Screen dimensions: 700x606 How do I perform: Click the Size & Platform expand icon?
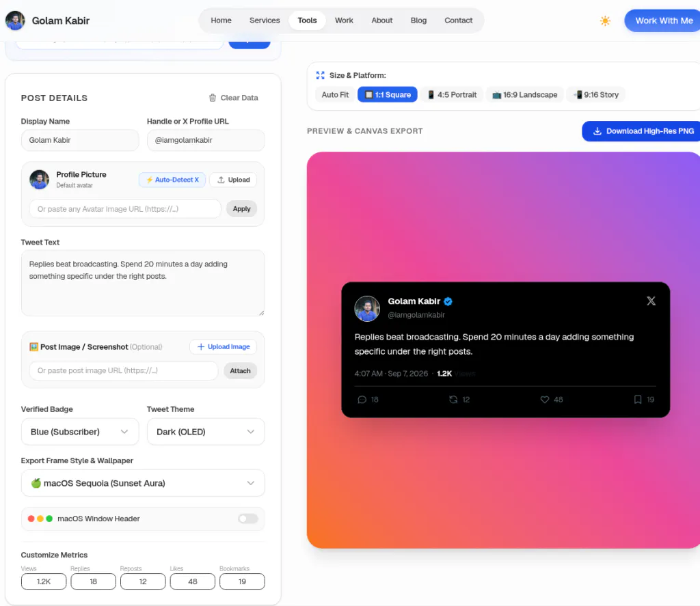(320, 75)
